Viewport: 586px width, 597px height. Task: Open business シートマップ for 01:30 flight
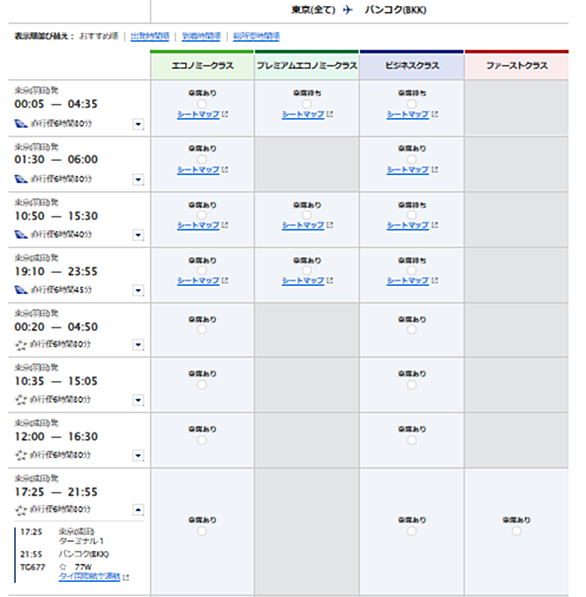point(408,169)
